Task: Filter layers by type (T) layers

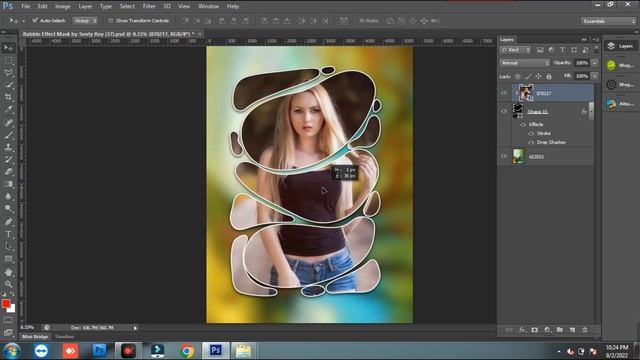Action: coord(562,50)
